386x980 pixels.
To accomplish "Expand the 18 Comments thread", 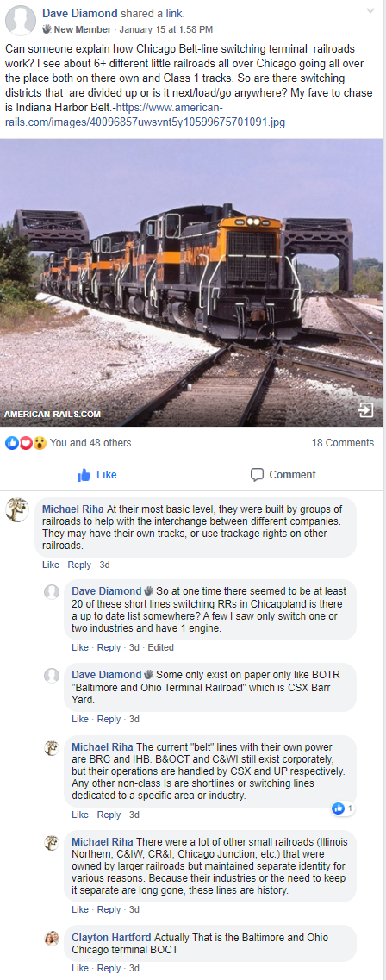I will 343,442.
